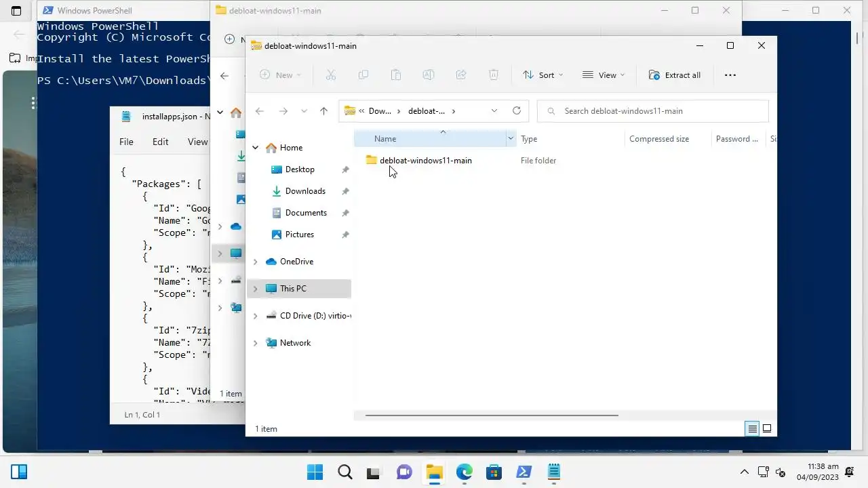This screenshot has height=488, width=868.
Task: Click the Delete trash can icon
Action: (x=494, y=75)
